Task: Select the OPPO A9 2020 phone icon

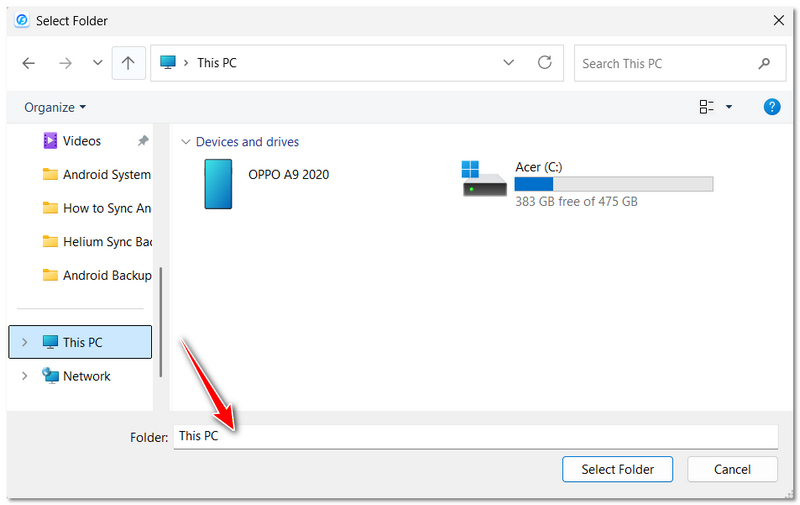Action: [x=218, y=184]
